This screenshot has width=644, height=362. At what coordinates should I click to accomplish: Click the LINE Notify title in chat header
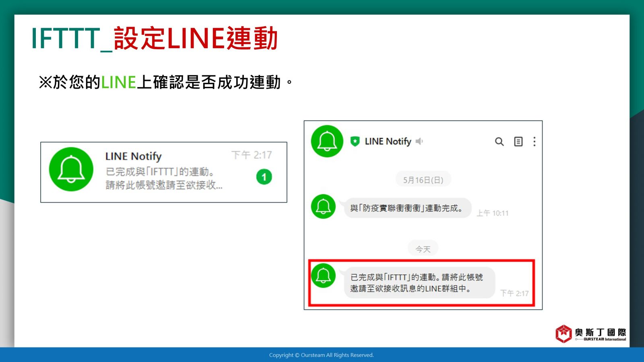click(x=388, y=141)
